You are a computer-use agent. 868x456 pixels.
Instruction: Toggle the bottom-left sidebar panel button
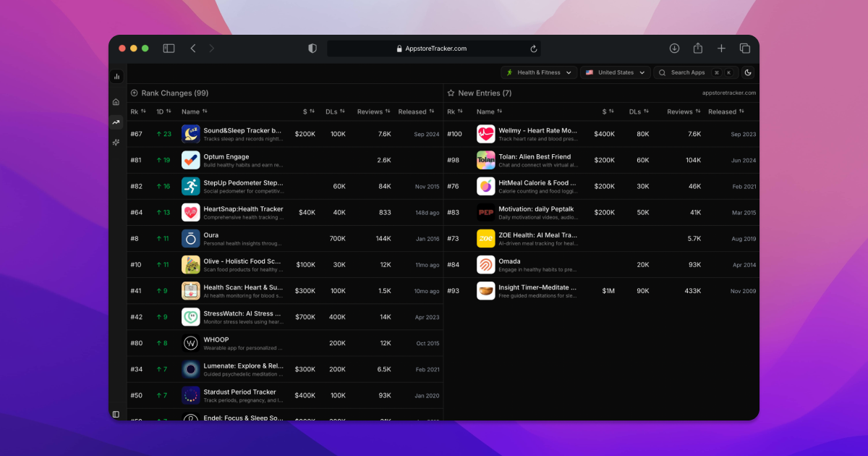[116, 414]
